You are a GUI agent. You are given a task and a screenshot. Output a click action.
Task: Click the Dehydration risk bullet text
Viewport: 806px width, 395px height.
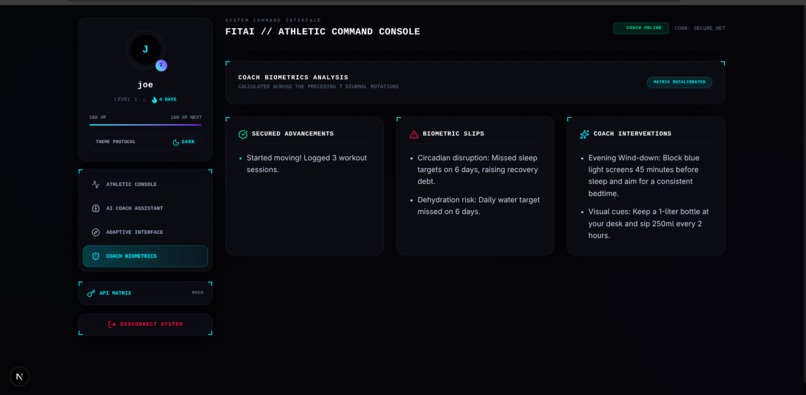pyautogui.click(x=479, y=206)
